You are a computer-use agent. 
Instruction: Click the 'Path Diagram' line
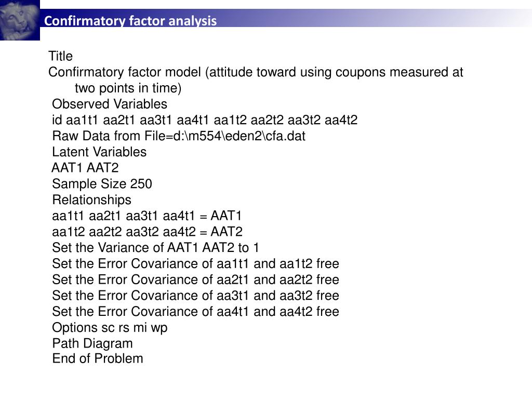(x=92, y=343)
